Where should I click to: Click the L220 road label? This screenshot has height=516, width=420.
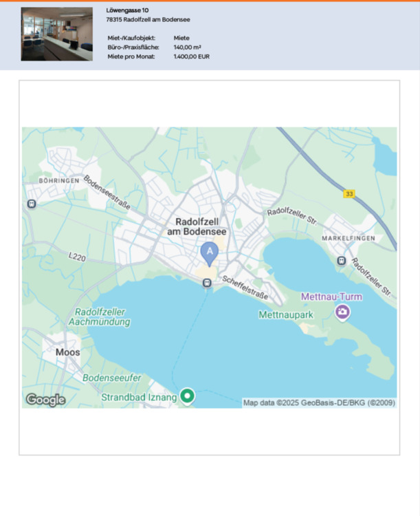pos(77,257)
